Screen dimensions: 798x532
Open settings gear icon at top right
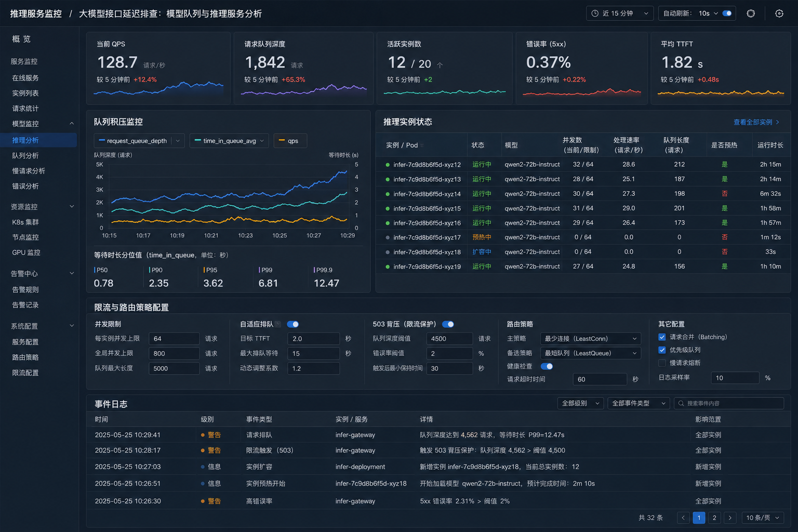tap(779, 14)
